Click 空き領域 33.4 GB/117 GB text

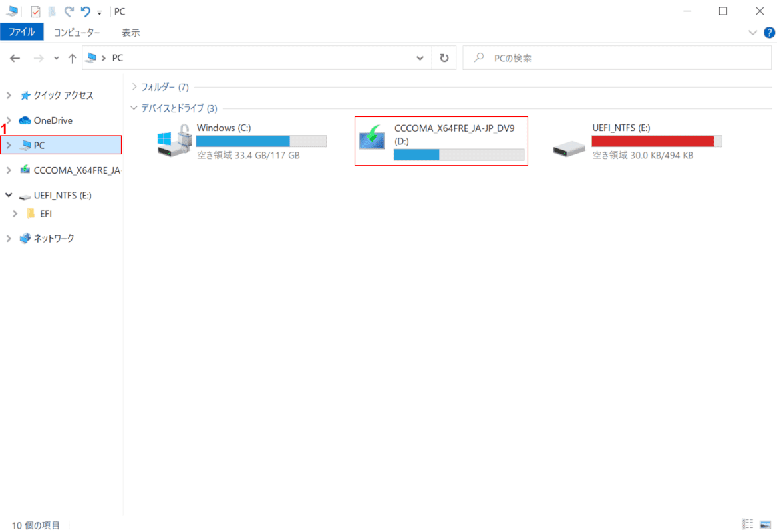point(248,155)
